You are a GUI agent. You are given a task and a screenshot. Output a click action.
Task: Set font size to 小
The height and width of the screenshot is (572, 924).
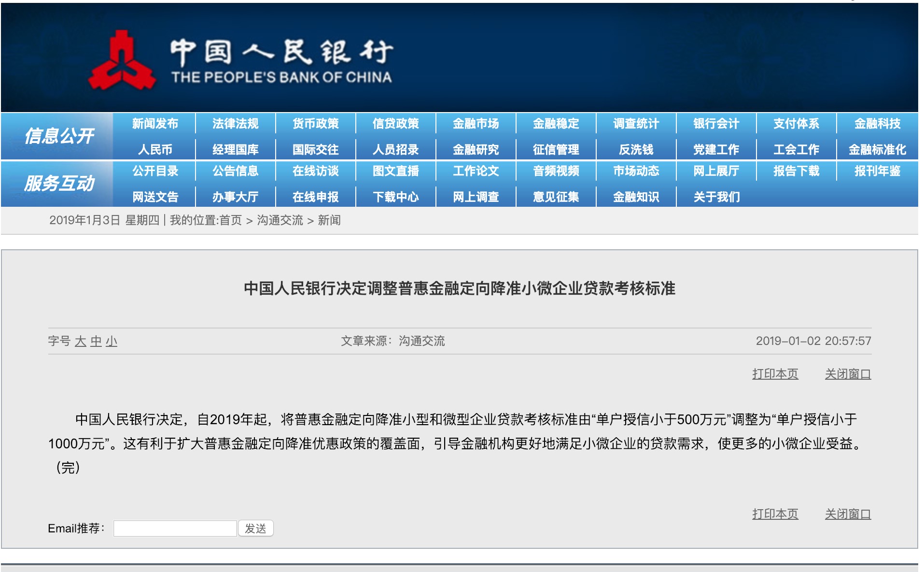click(112, 342)
